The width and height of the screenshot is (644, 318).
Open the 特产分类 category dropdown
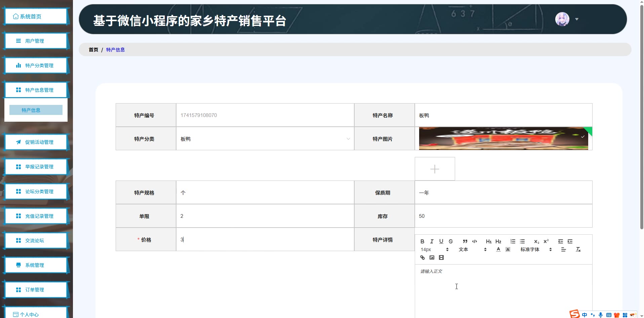click(x=265, y=138)
